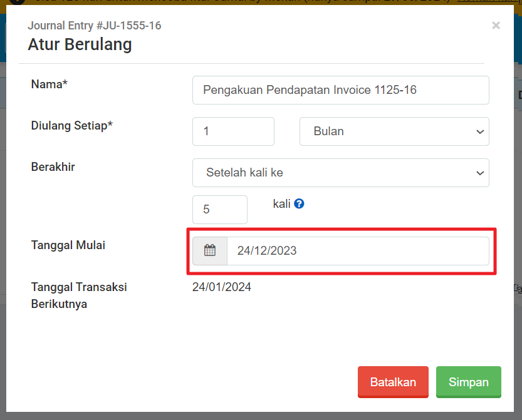Click the Tanggal Mulai label

coord(68,245)
